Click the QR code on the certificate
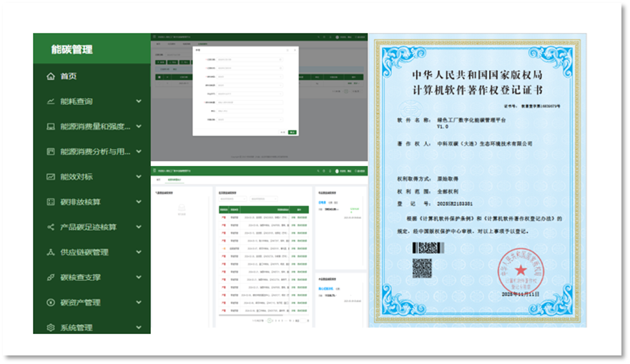Screen dimensions: 630x364 click(422, 268)
